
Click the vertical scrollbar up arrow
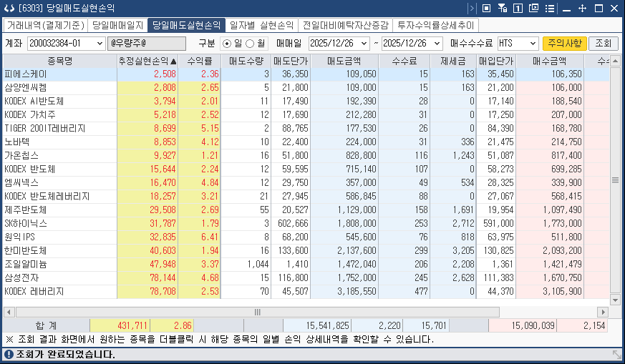click(615, 61)
